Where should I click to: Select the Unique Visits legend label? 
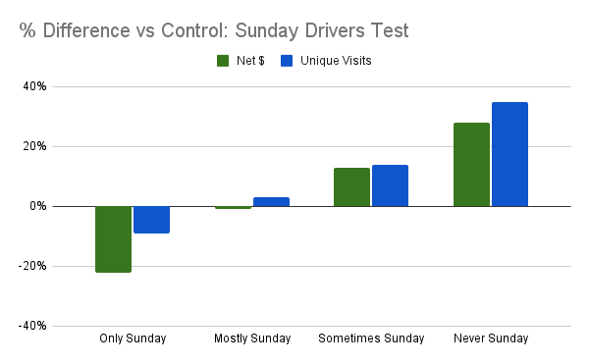tap(336, 61)
